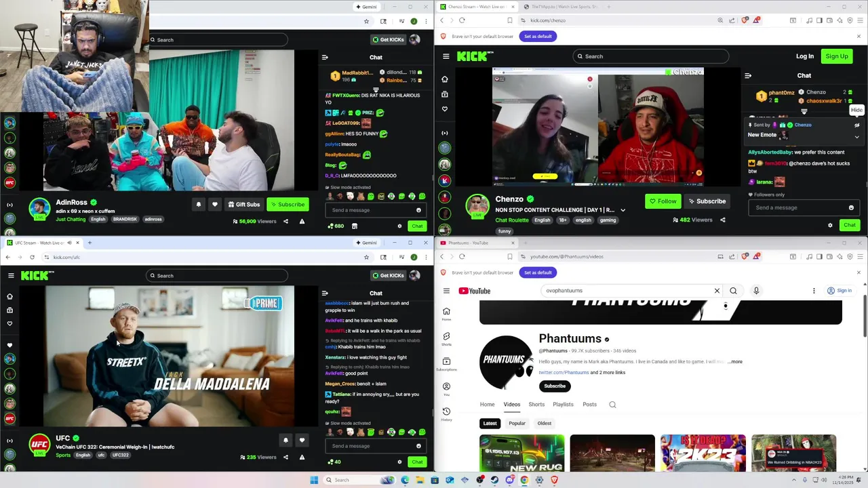Open chat settings gear in Chenzo window
Viewport: 868px width, 488px height.
click(830, 225)
